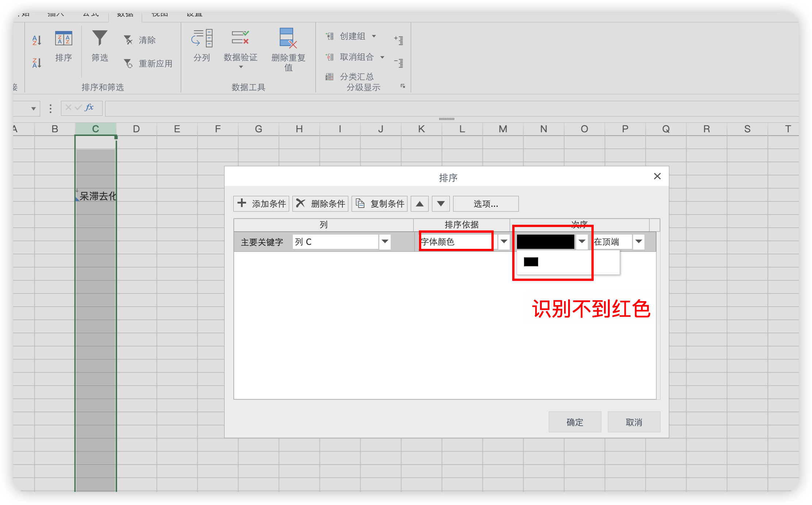Clear the filter with 清除
Viewport: 812px width, 505px height.
click(x=140, y=40)
